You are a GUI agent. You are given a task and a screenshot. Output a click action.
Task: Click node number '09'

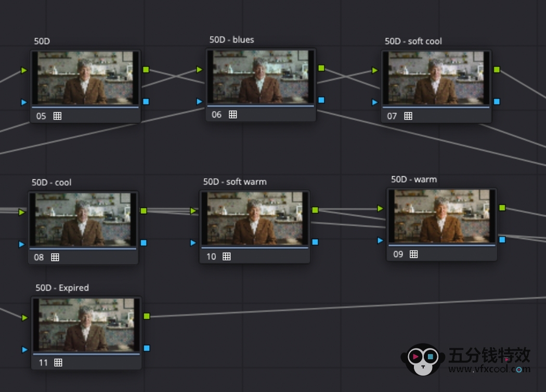coord(398,254)
